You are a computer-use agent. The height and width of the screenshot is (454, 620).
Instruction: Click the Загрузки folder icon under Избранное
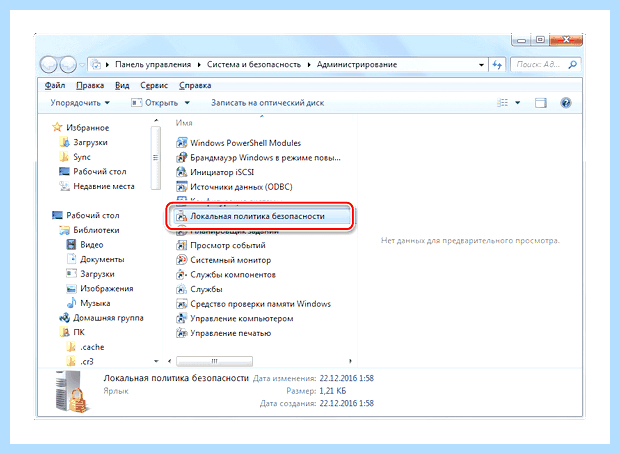coord(64,142)
